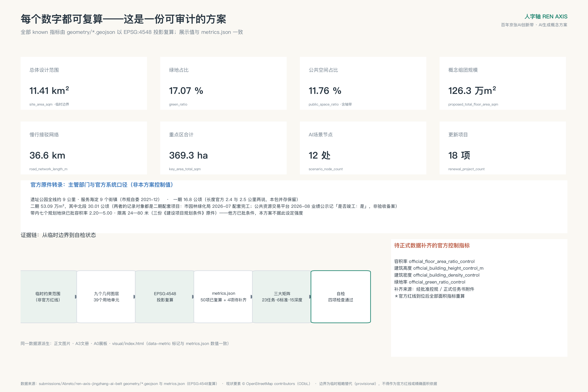
Task: Select the metrics.json 50项已复算 step box
Action: tap(223, 297)
